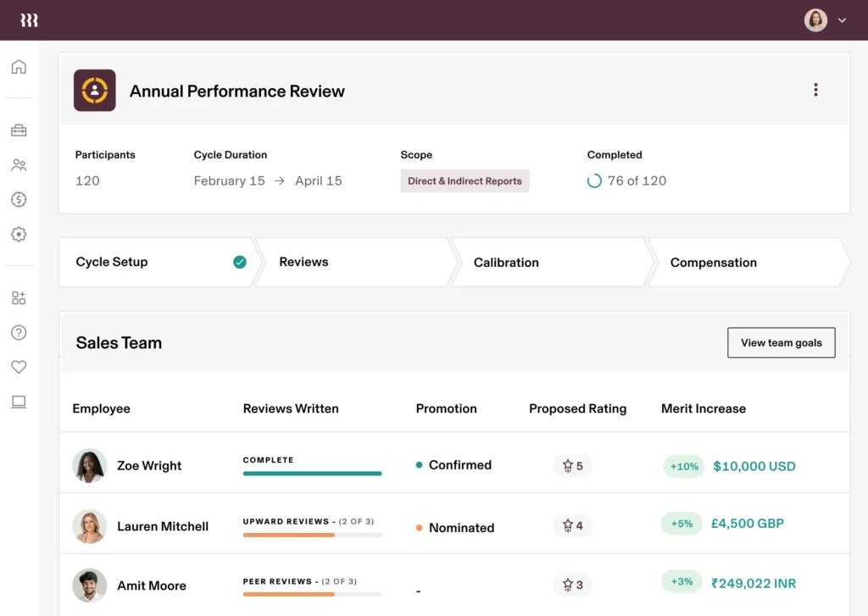Click the laptop devices icon in sidebar
868x616 pixels.
click(x=19, y=402)
